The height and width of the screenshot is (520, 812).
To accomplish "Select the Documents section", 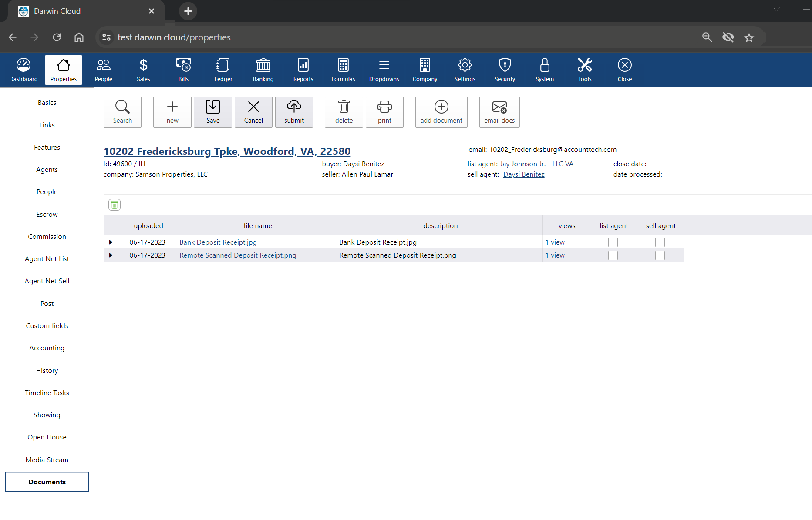I will coord(47,482).
